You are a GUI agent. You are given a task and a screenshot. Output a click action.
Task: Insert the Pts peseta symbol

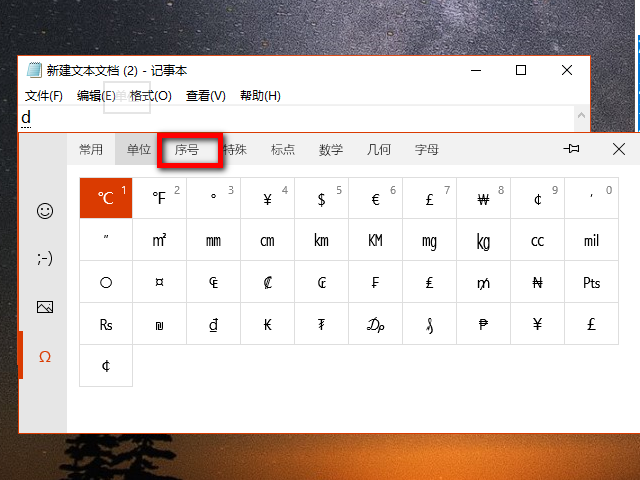[x=591, y=282]
